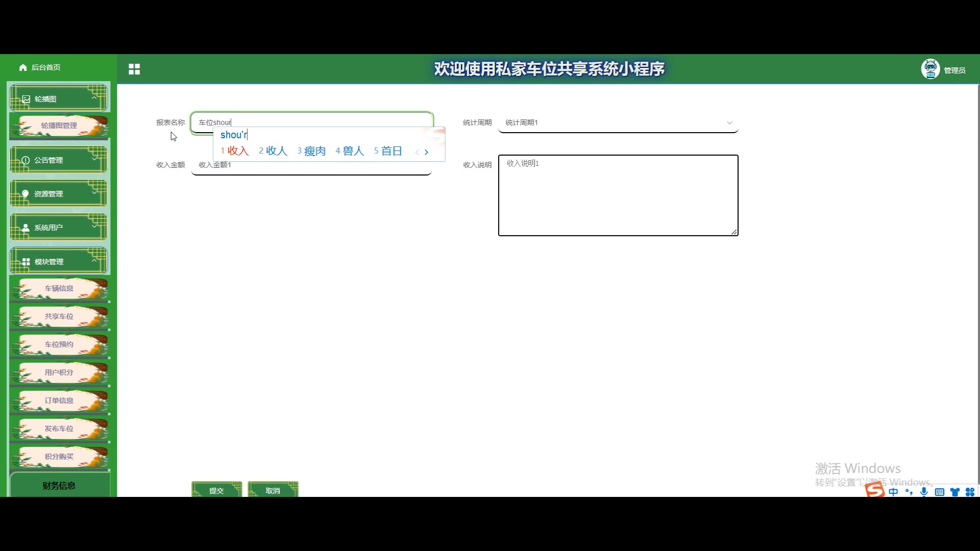
Task: Click the Sogou skin shirt icon
Action: [x=954, y=492]
